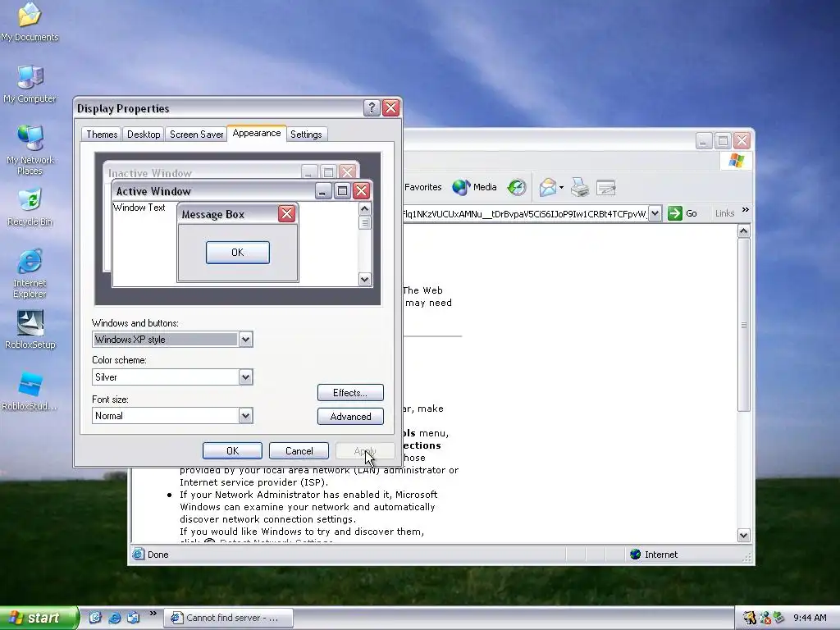Select the Recycle Bin icon
Screen dimensions: 840x630
tap(30, 207)
